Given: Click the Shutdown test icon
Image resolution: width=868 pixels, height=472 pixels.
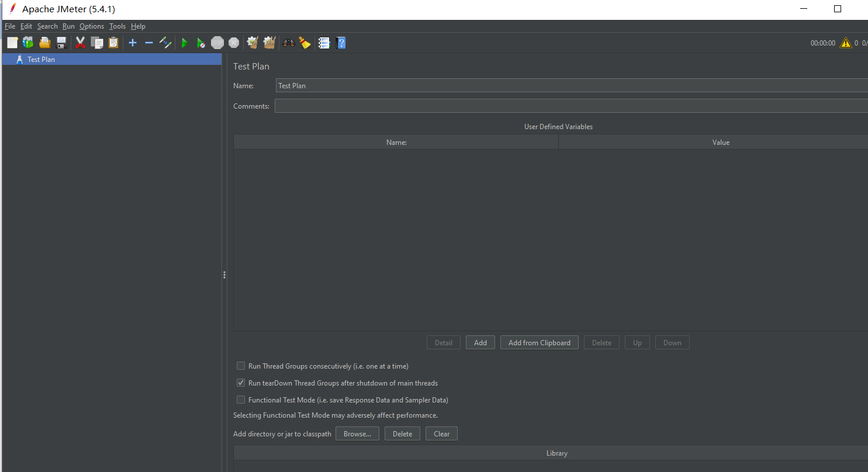Looking at the screenshot, I should click(x=234, y=43).
